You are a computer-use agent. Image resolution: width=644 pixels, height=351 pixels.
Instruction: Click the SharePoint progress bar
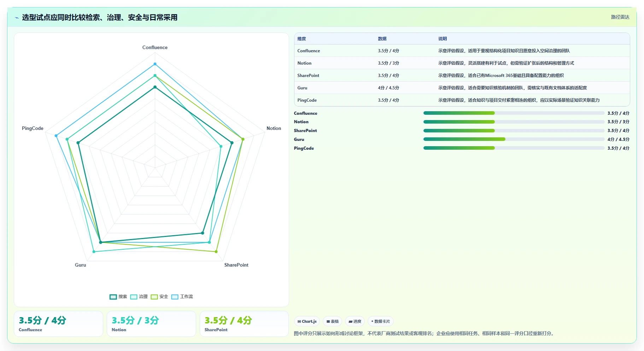(514, 131)
